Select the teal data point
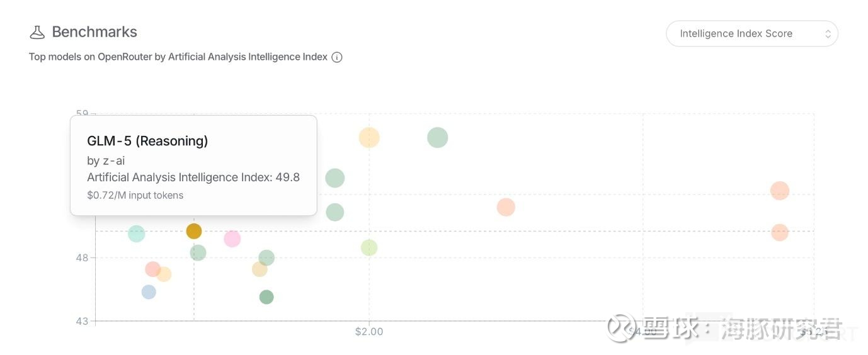Viewport: 868px width, 355px height. (x=136, y=234)
